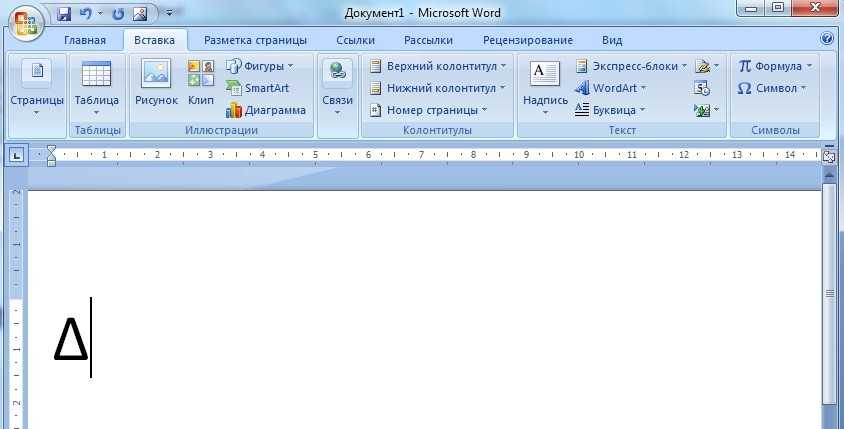Open the Разметка страницы tab
The width and height of the screenshot is (844, 429).
255,40
